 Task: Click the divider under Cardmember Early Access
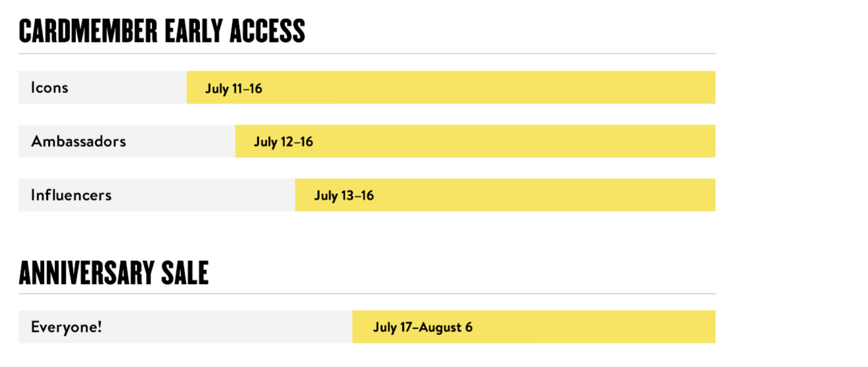tap(367, 53)
